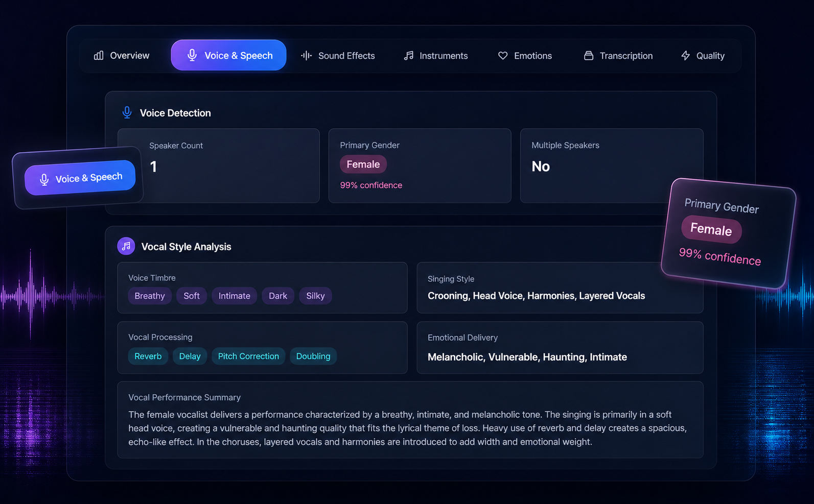Click the Overview bar chart icon
814x504 pixels.
(x=99, y=55)
